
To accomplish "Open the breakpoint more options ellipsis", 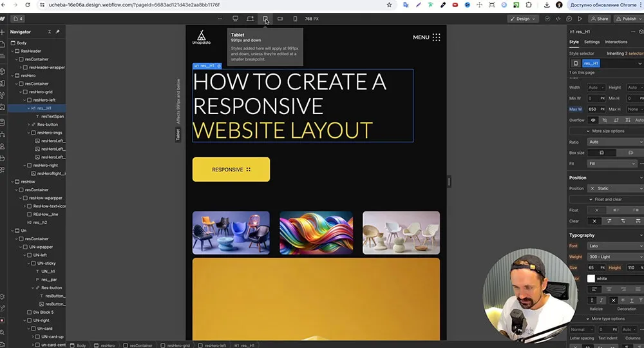I will pyautogui.click(x=220, y=19).
